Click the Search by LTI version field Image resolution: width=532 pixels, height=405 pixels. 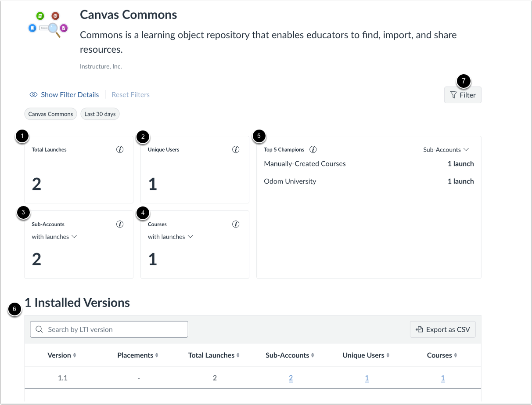109,329
